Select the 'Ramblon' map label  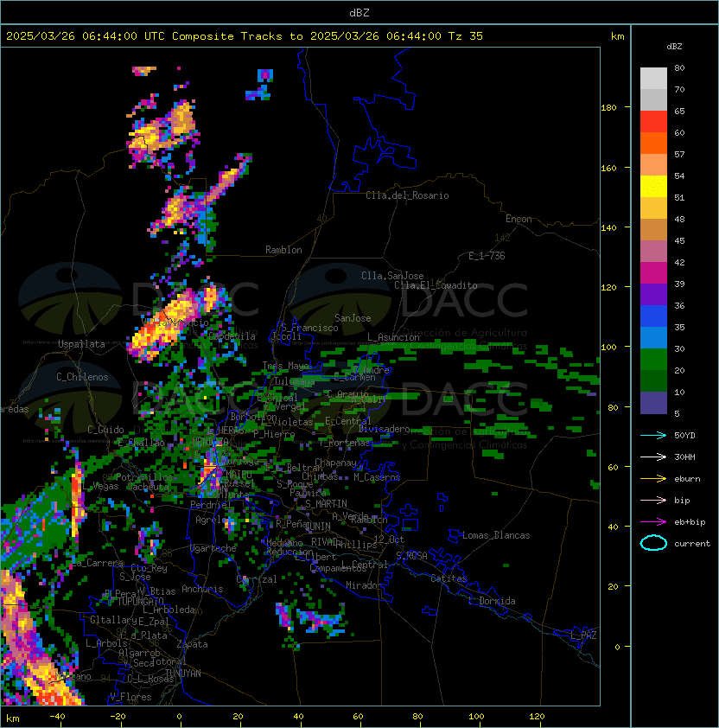point(283,250)
